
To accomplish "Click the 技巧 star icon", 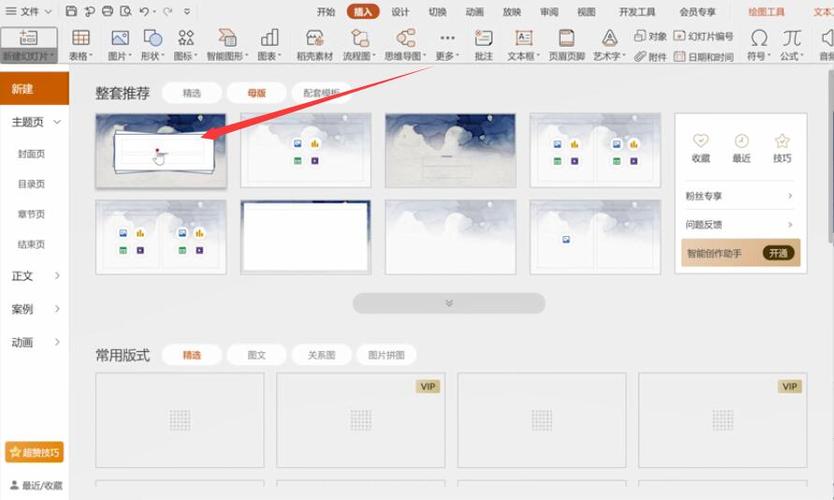I will click(782, 141).
